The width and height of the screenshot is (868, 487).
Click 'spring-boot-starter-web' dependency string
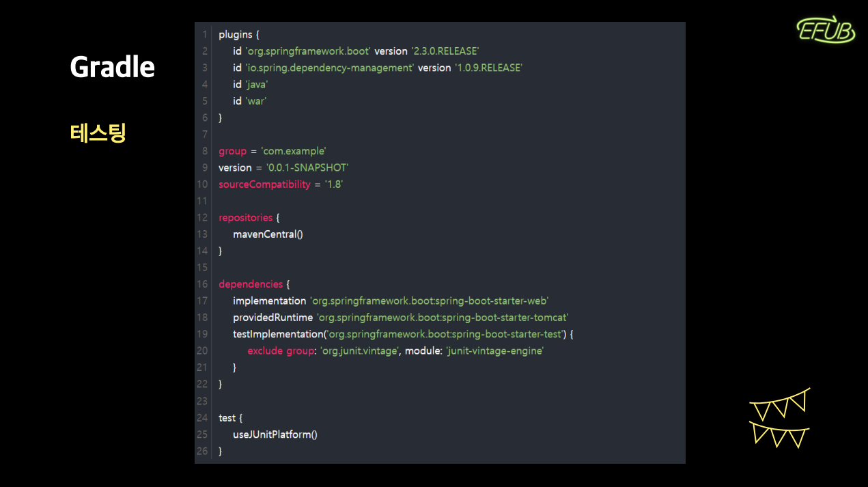[x=430, y=301]
